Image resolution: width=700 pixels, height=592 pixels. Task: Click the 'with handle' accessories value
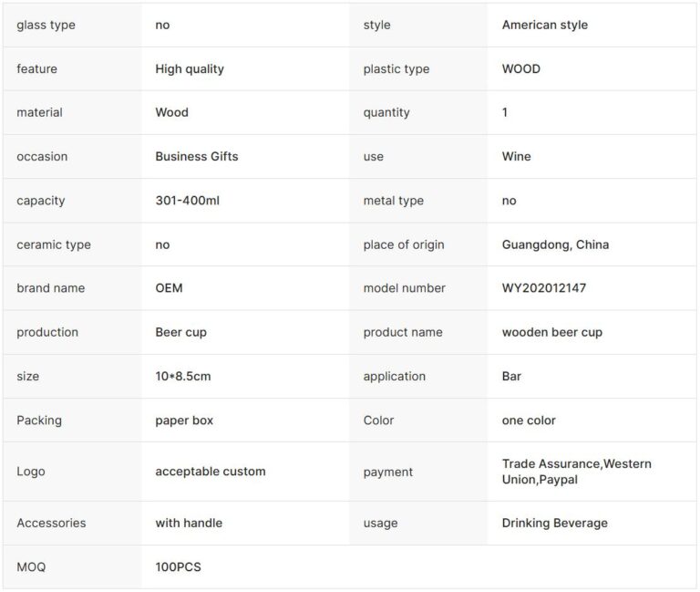click(189, 523)
